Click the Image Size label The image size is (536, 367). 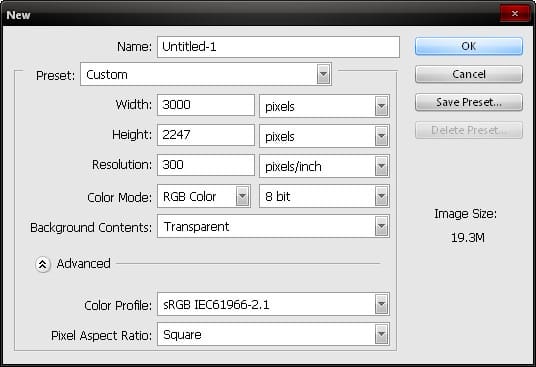click(x=465, y=214)
